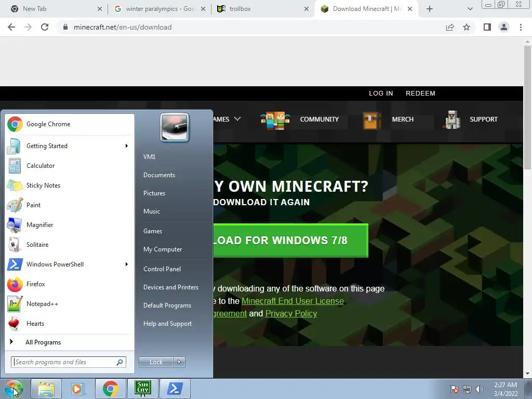Click the Start orb button
This screenshot has width=532, height=399.
(14, 389)
